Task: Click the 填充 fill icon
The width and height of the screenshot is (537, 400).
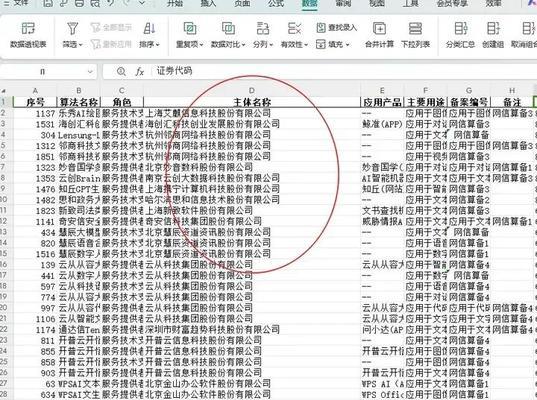Action: point(321,44)
